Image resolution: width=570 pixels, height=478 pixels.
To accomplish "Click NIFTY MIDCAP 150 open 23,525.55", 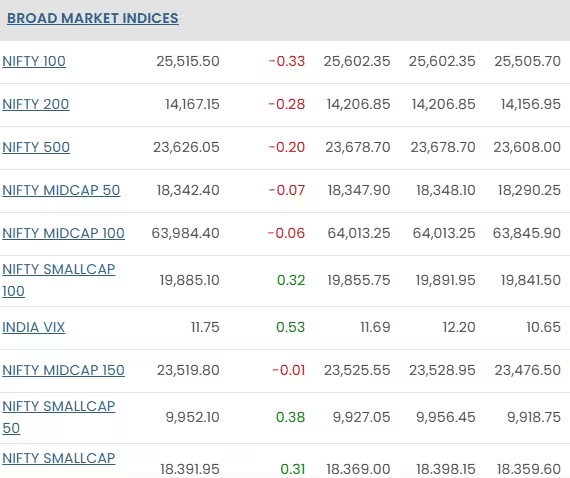I will 357,370.
